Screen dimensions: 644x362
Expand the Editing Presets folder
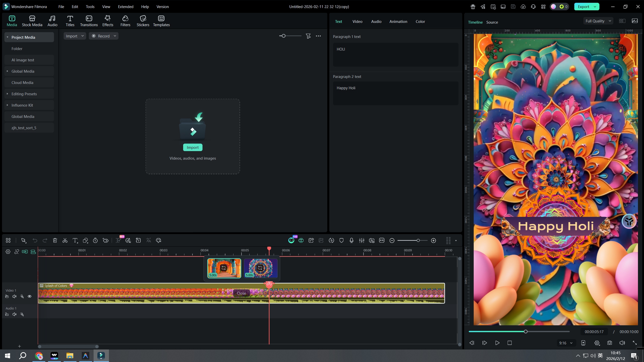[x=7, y=94]
